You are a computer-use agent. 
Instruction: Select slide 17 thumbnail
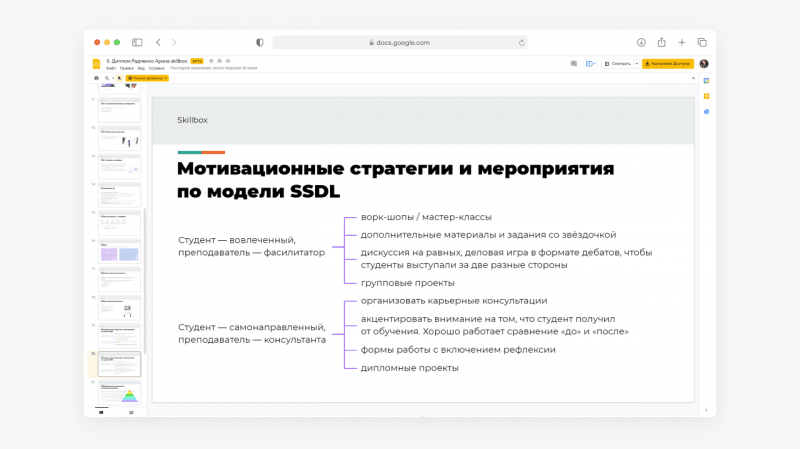[x=119, y=280]
